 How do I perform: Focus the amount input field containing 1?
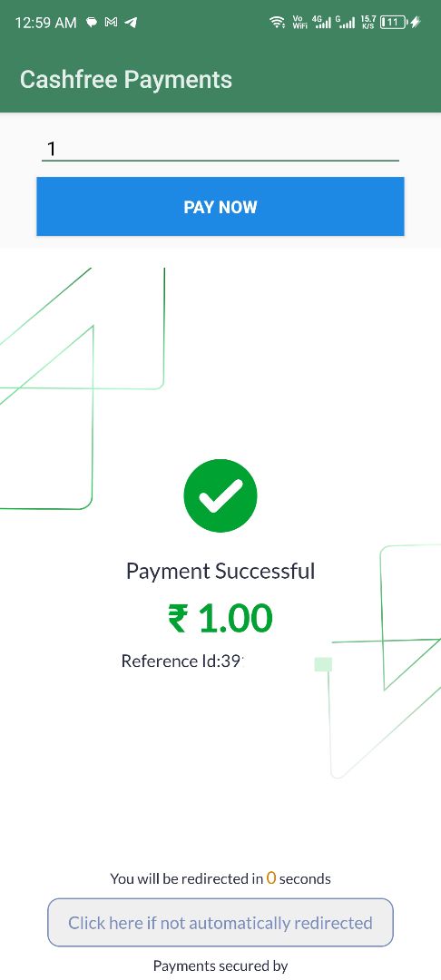point(220,149)
